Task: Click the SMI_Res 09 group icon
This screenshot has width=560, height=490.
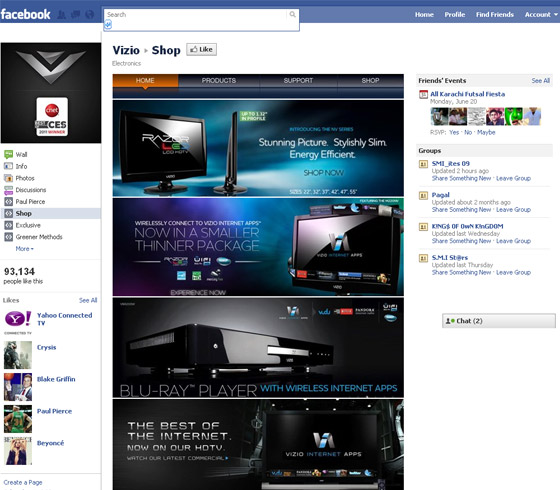Action: (x=423, y=164)
